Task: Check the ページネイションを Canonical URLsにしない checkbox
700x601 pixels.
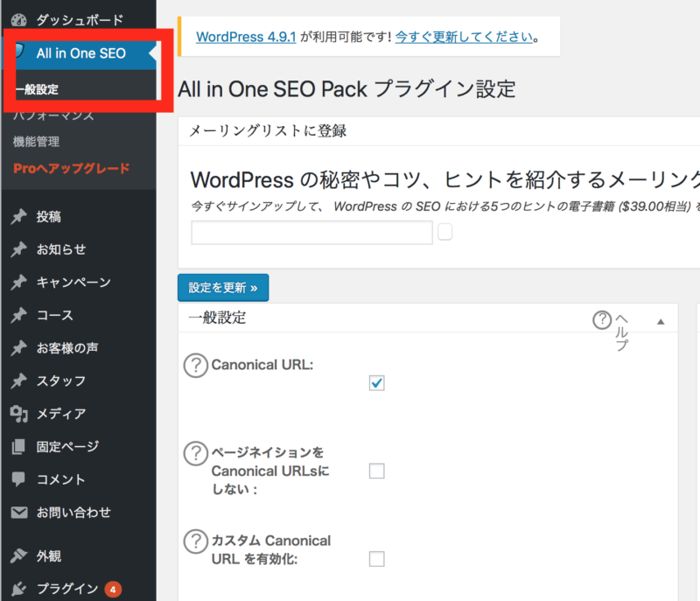Action: tap(377, 471)
